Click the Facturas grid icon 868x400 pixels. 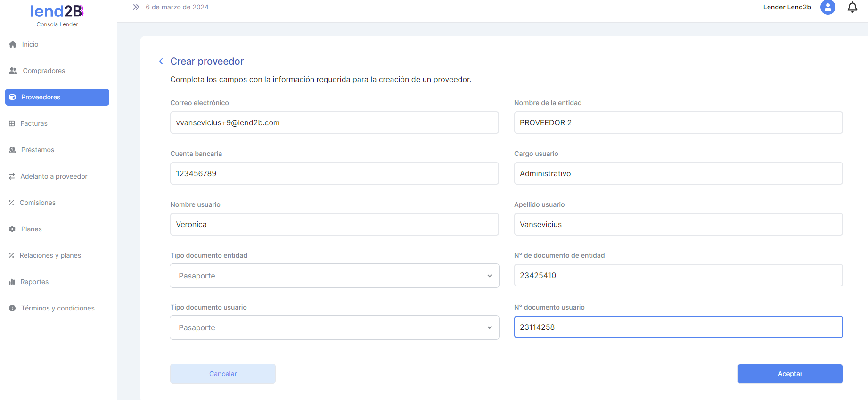click(x=12, y=123)
